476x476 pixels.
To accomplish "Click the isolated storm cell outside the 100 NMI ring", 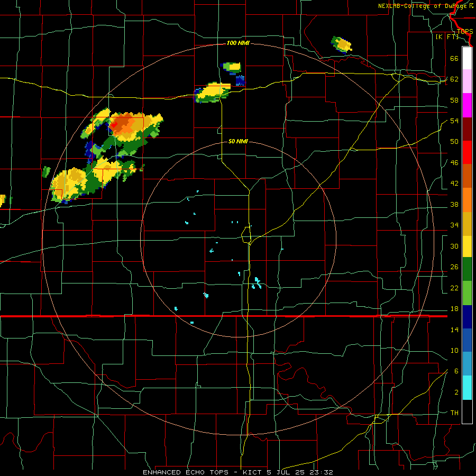I will [x=342, y=44].
